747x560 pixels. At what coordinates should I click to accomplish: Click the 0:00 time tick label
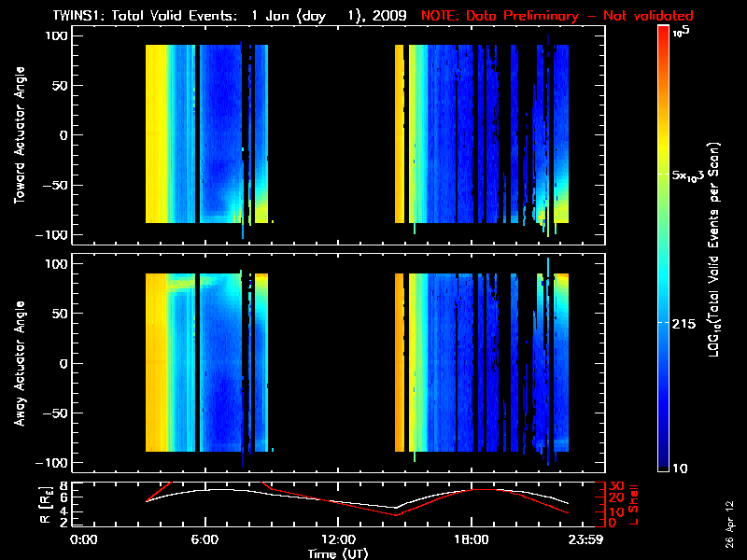tap(84, 539)
